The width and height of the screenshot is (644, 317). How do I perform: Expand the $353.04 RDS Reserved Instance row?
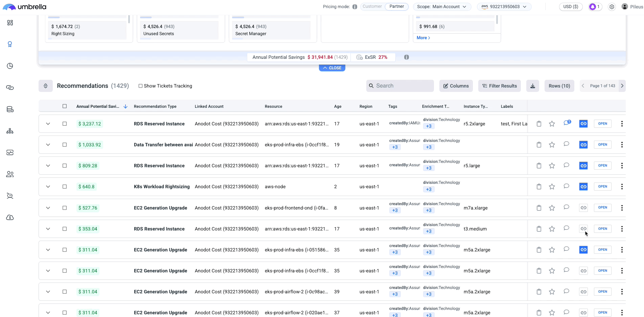pos(48,229)
